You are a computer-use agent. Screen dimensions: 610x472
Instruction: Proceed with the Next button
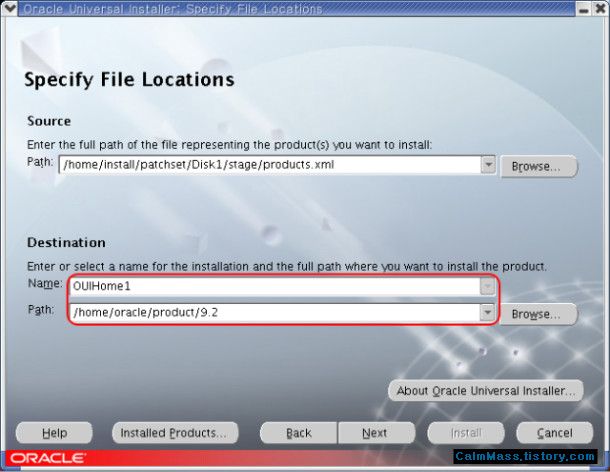376,433
